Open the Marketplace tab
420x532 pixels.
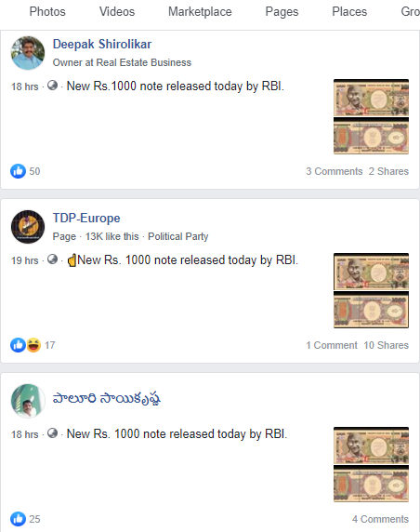click(200, 12)
